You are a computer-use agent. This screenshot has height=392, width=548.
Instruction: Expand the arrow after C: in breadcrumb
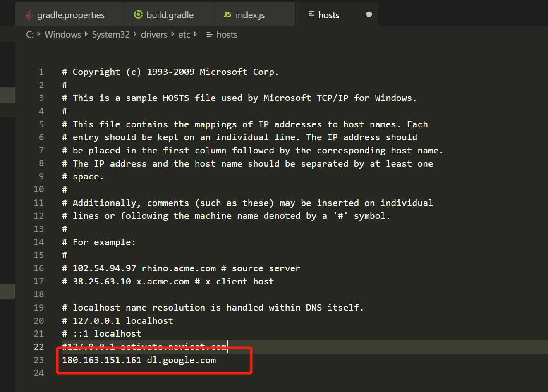point(38,34)
